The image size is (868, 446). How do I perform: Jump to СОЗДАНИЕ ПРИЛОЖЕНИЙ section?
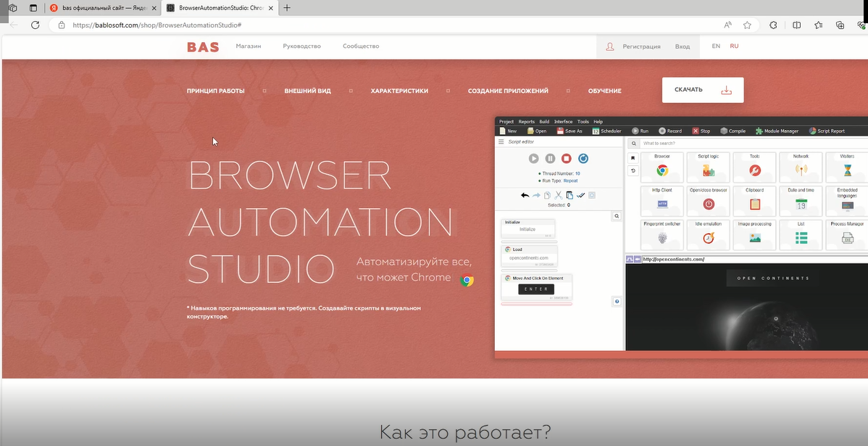point(508,91)
